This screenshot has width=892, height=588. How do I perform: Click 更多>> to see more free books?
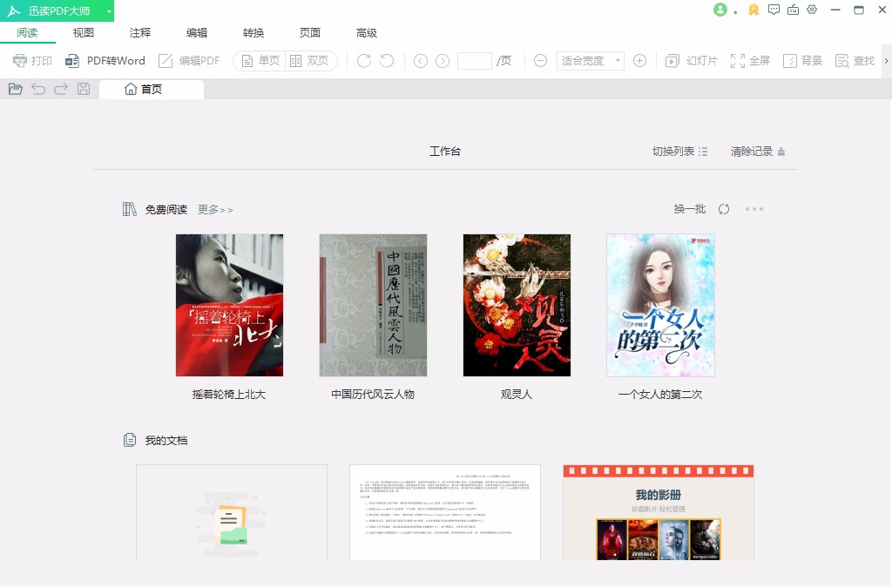(214, 209)
